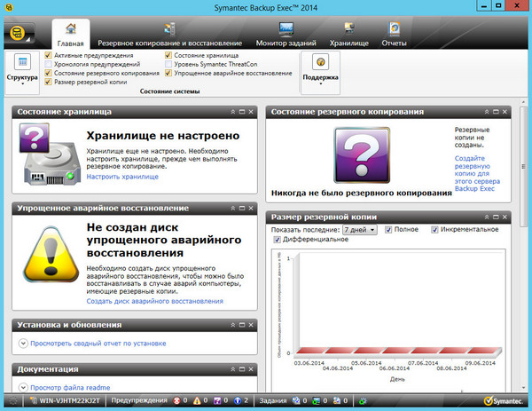Close the Документация panel
Viewport: 532px width, 411px height.
click(x=251, y=369)
